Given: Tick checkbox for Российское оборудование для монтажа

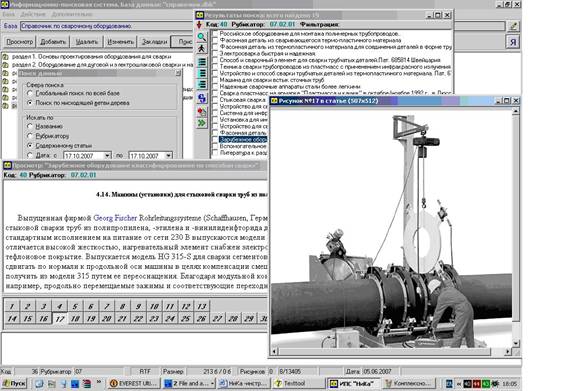Looking at the screenshot, I should 215,34.
